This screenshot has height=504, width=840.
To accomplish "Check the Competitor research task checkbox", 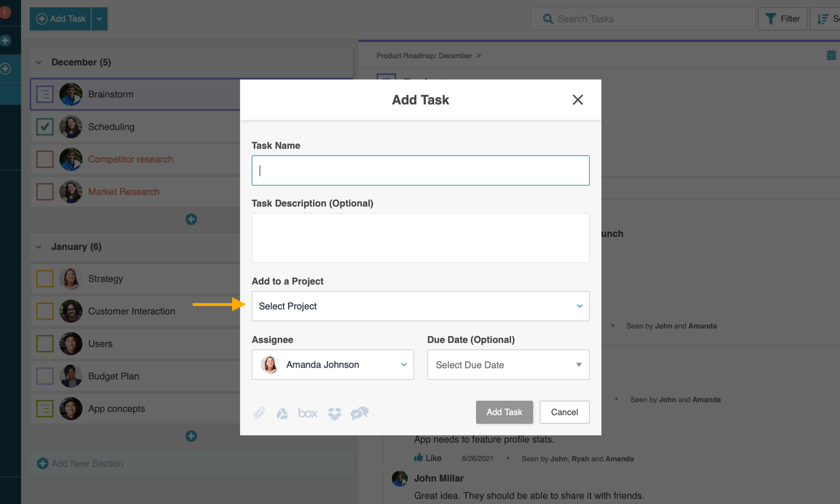I will [45, 159].
